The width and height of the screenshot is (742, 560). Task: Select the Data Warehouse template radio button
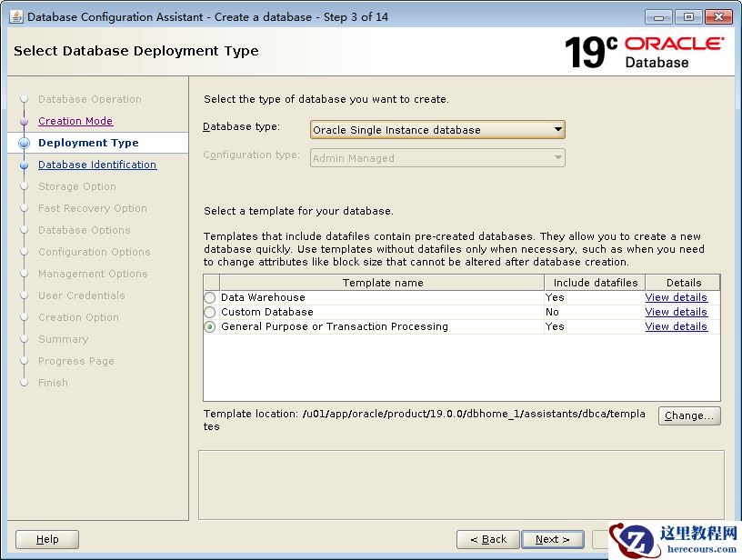(x=210, y=297)
